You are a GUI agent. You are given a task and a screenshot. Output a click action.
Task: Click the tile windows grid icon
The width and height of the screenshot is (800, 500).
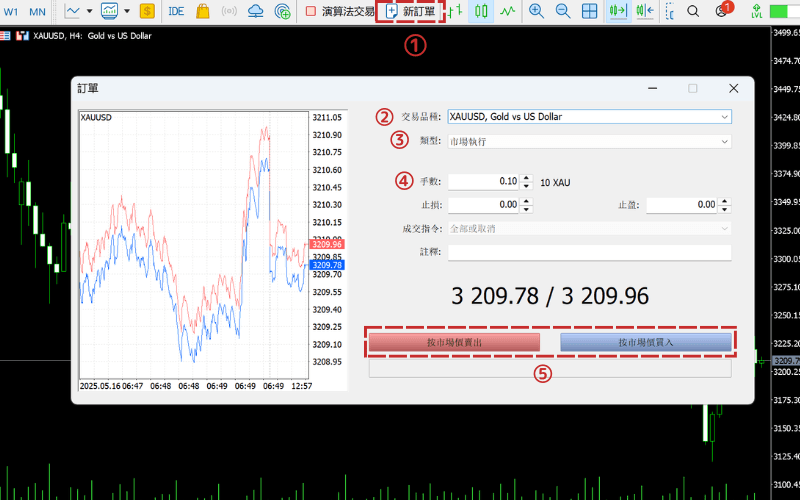pos(589,11)
